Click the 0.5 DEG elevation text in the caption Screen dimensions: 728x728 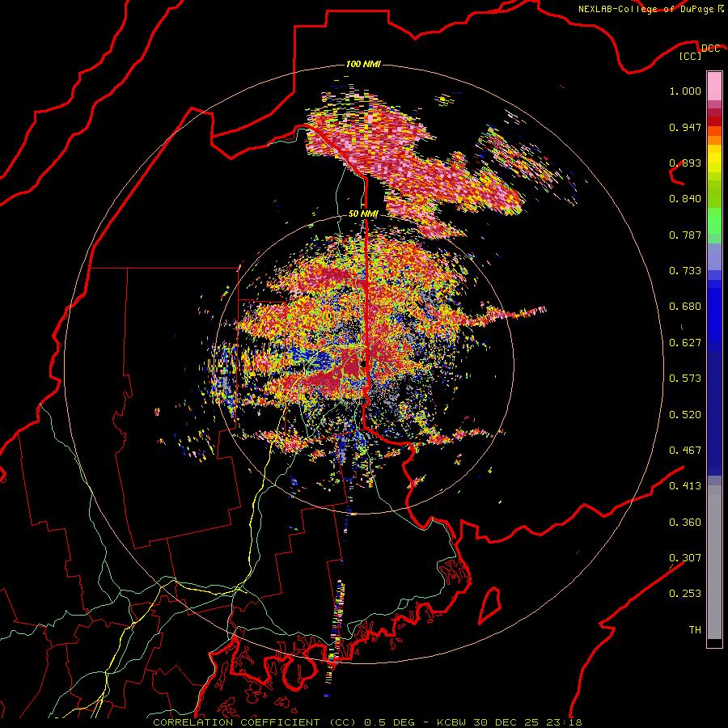[x=391, y=722]
